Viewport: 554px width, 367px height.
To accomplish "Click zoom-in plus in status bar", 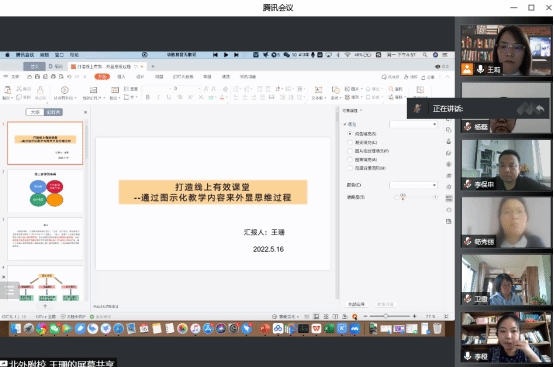I will point(414,316).
